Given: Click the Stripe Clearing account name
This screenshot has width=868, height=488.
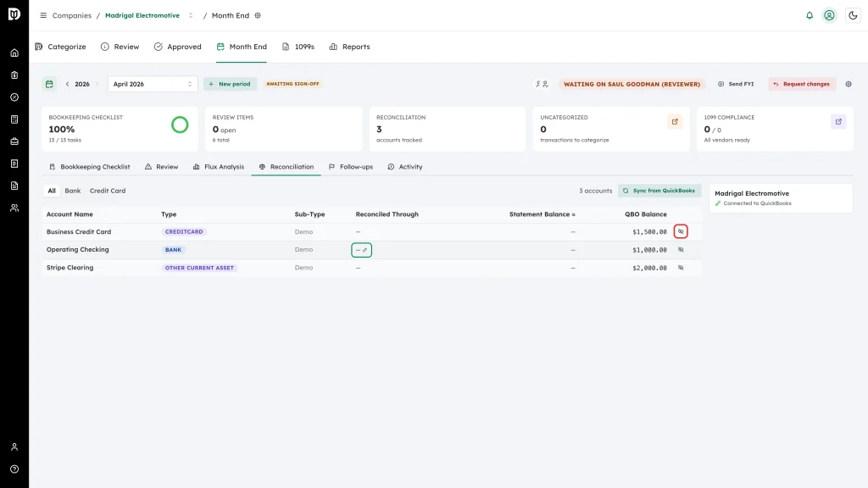Looking at the screenshot, I should coord(70,268).
